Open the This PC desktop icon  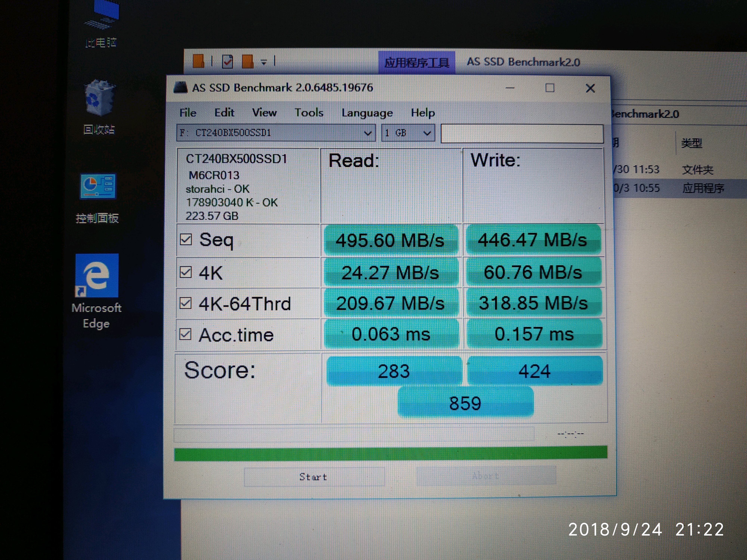tap(101, 24)
